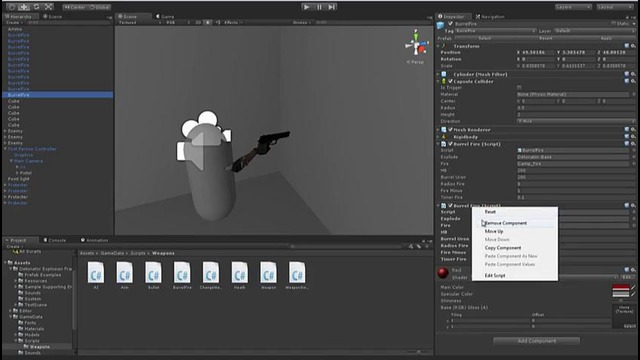
Task: Click the Pause button
Action: tap(319, 7)
